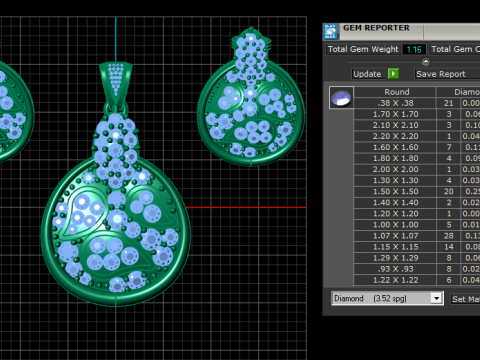Click the Diamond (3.52 spg) combo box
Viewport: 480px width, 360px height.
point(387,298)
